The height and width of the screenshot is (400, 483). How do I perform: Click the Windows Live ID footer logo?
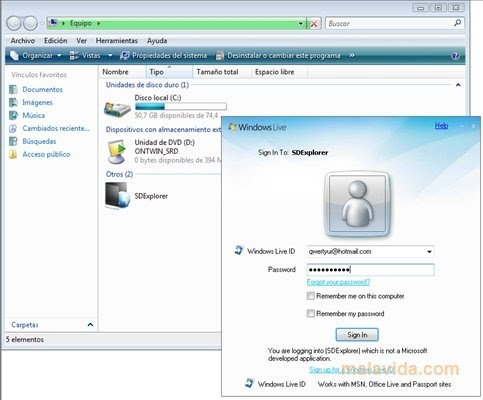(249, 383)
